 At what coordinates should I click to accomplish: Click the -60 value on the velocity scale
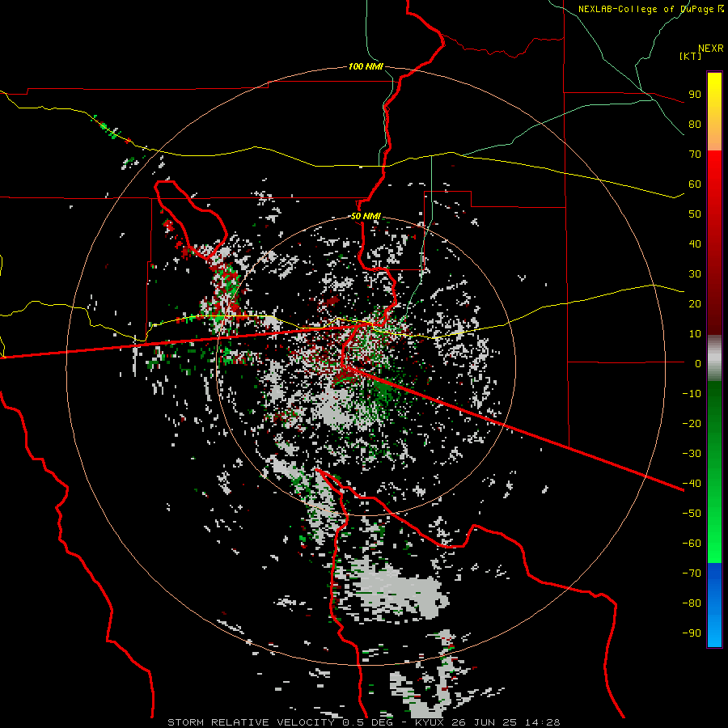pyautogui.click(x=692, y=544)
